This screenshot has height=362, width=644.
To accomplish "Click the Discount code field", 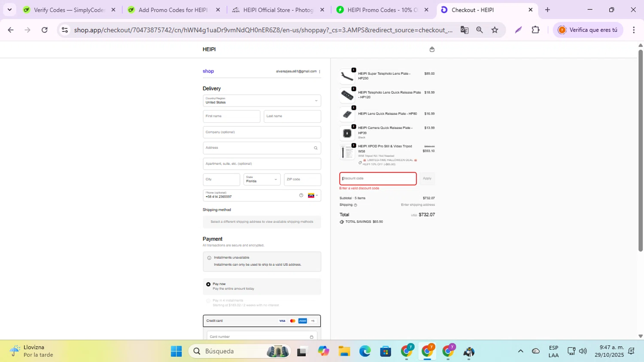I will click(x=378, y=179).
